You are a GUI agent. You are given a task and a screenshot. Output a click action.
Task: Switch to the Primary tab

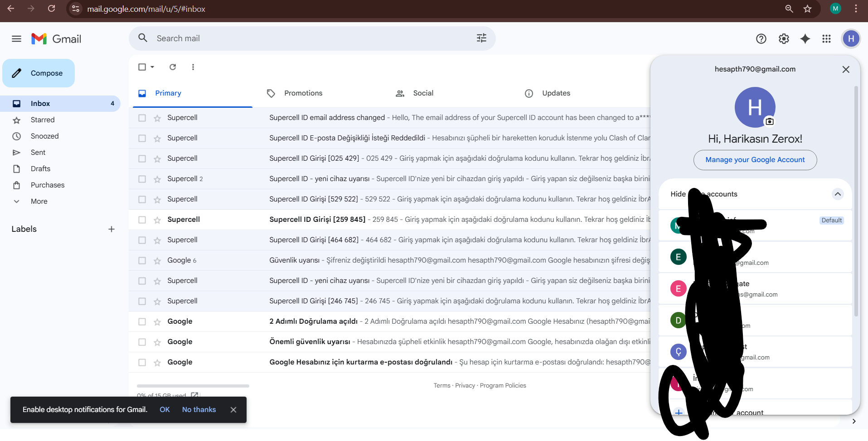(193, 93)
